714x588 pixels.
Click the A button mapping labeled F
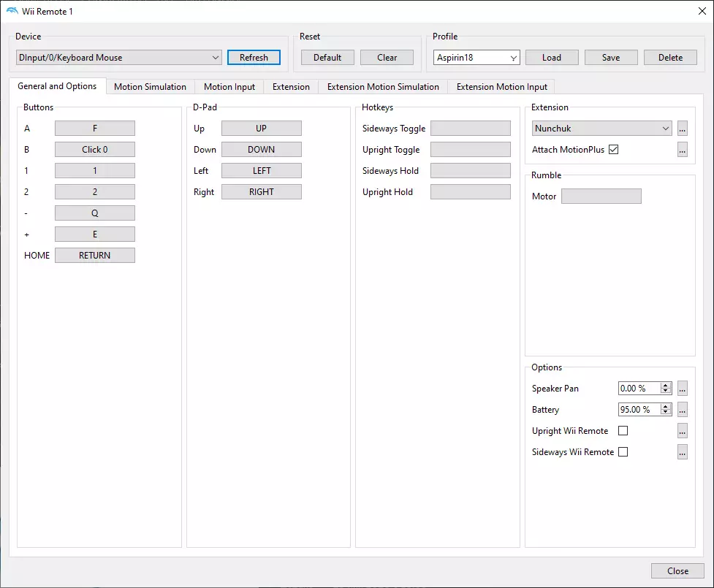click(95, 129)
